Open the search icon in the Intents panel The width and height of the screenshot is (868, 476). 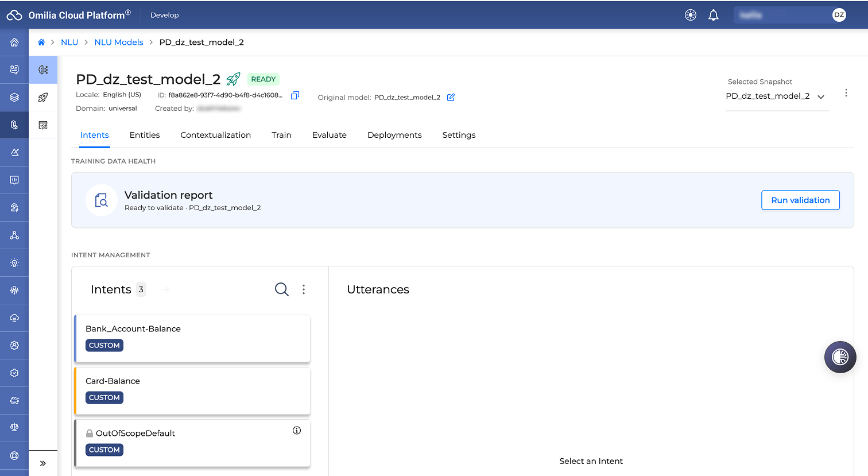281,289
